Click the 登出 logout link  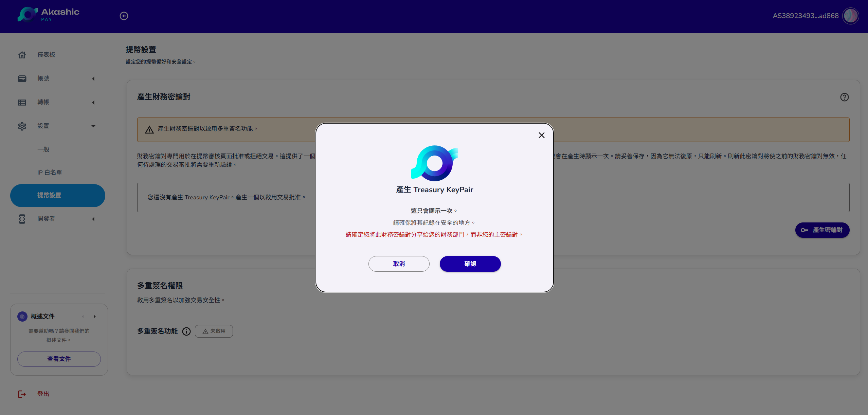point(43,394)
